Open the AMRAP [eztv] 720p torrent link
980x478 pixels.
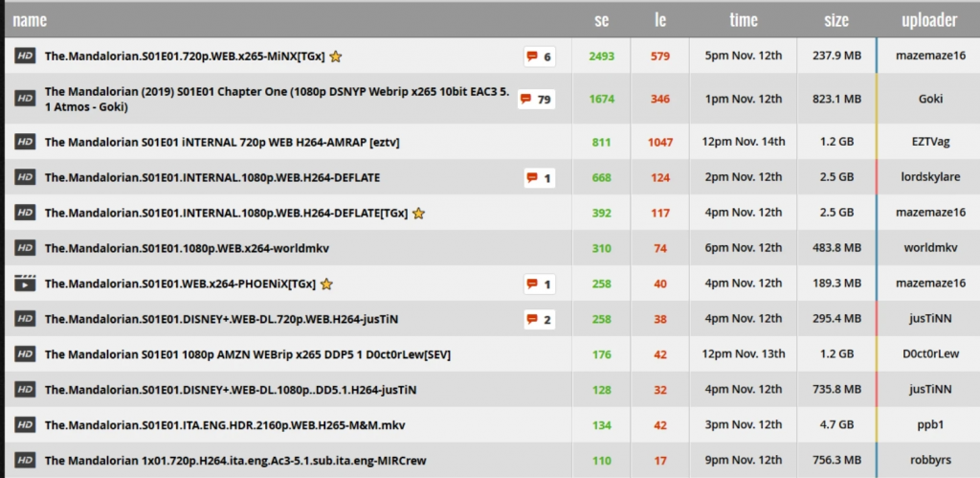(221, 142)
